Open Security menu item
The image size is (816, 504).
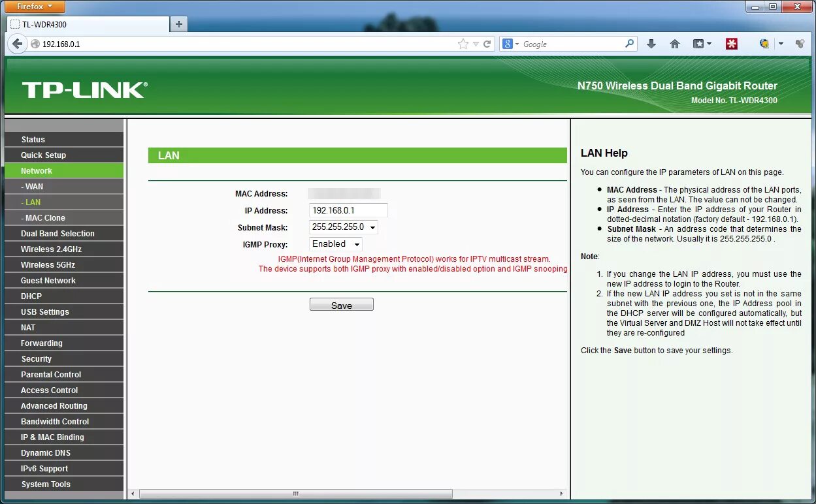coord(63,359)
